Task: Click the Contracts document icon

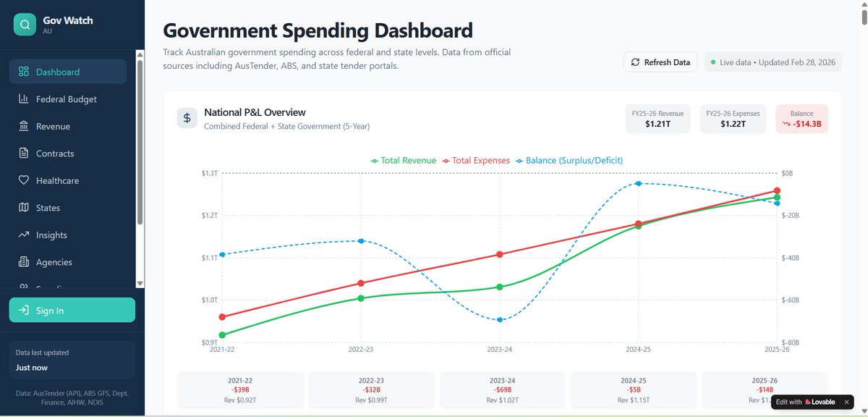Action: click(x=23, y=153)
